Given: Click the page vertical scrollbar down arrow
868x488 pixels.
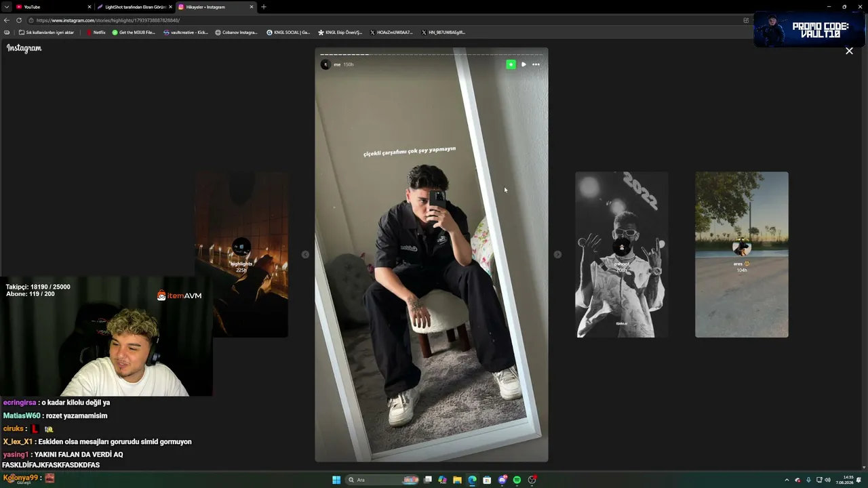Looking at the screenshot, I should click(864, 467).
